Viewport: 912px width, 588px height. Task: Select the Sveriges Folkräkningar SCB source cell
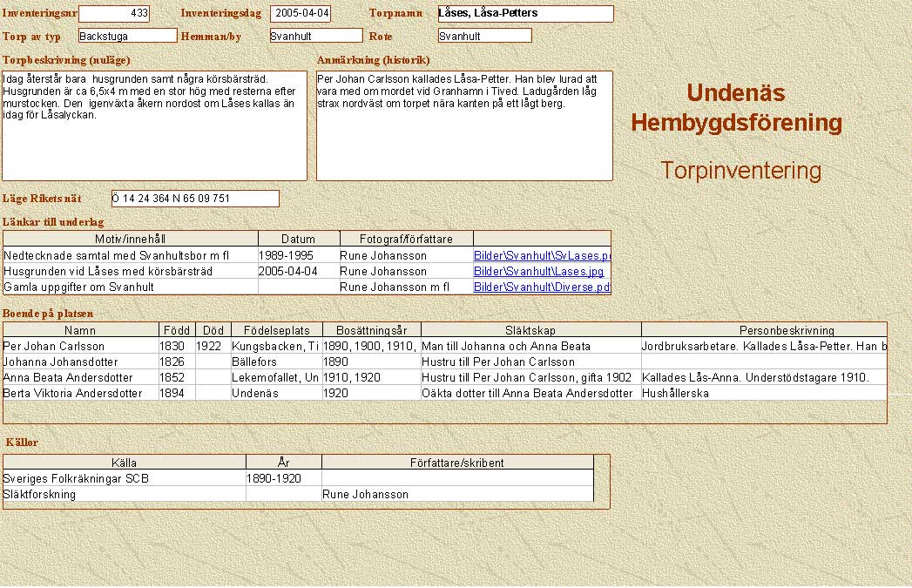coord(124,479)
